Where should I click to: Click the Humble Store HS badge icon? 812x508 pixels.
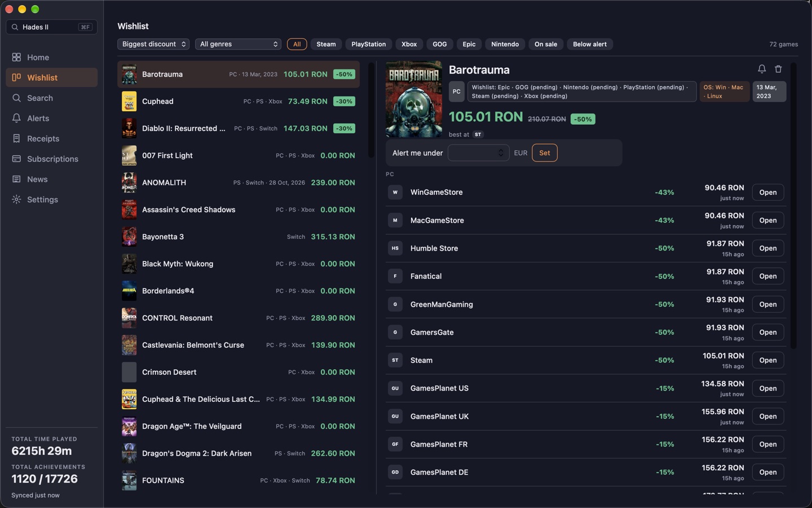(395, 248)
